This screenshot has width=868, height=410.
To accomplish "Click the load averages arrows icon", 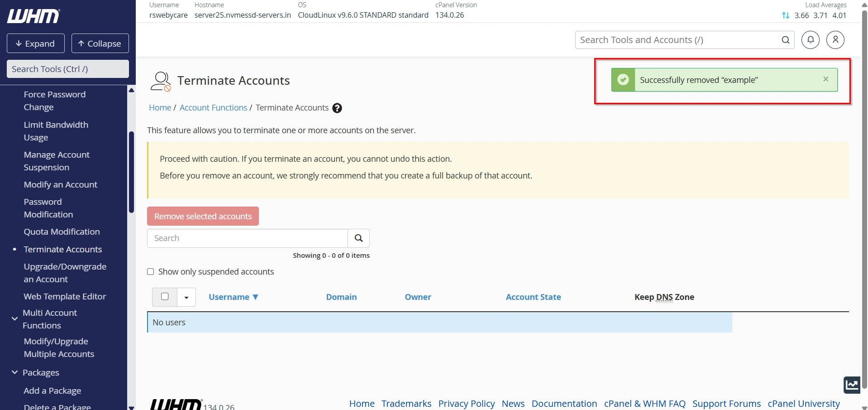I will (x=786, y=15).
